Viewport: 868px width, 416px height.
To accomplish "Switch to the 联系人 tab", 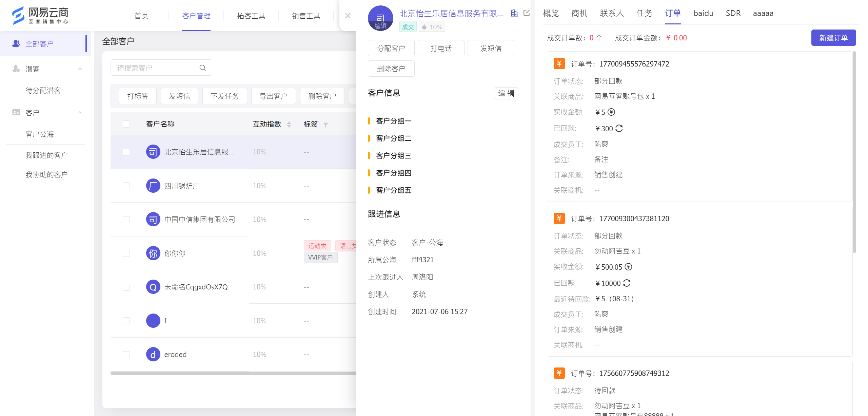I will (x=612, y=13).
